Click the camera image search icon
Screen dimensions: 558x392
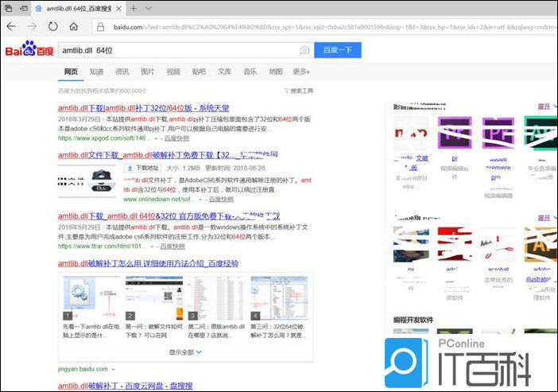304,50
